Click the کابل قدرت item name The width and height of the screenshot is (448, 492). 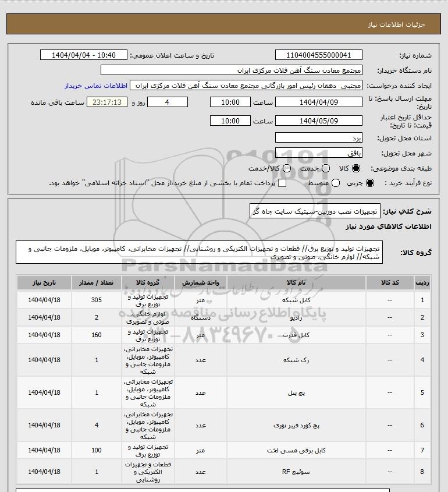296,335
